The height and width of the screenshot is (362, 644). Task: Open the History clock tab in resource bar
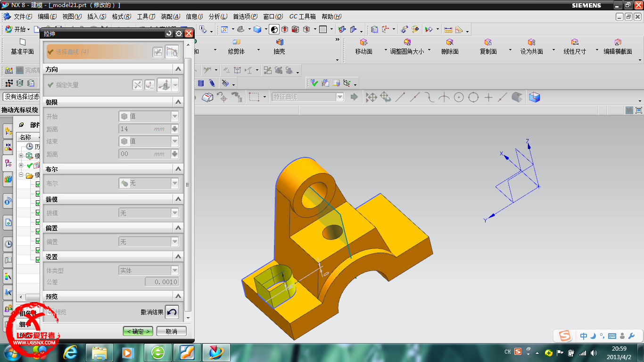(x=8, y=244)
